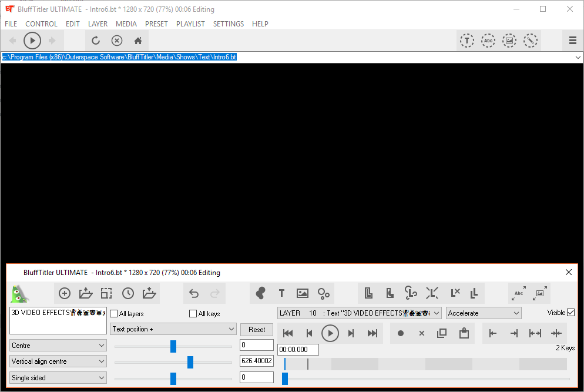Click the layer text box 3D VIDEO EFFECTS
Viewport: 584px width, 392px height.
(x=58, y=321)
